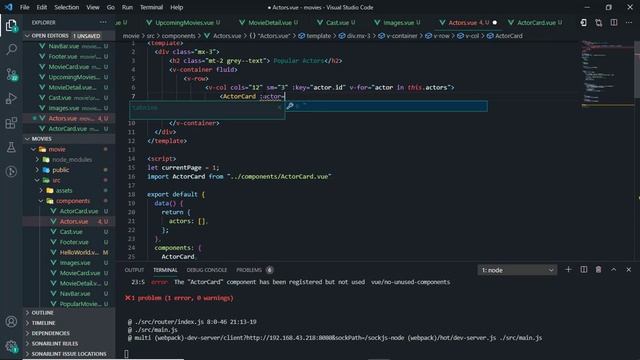Expand the Dependencies section

[x=69, y=333]
